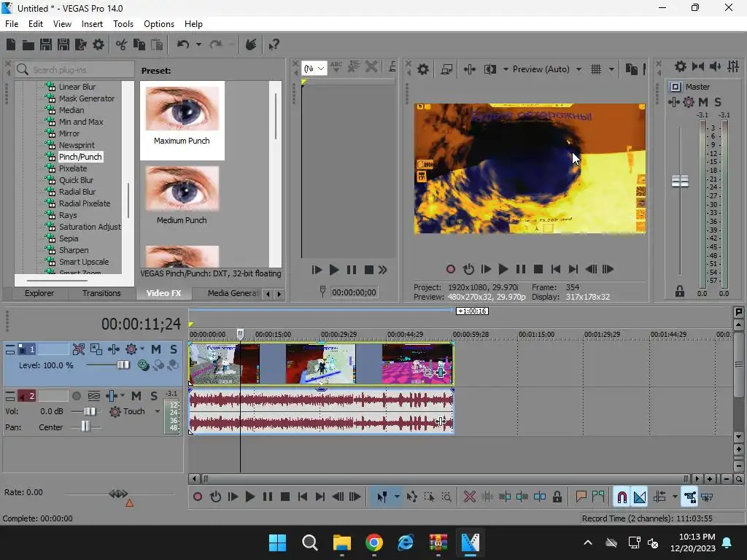Viewport: 747px width, 560px height.
Task: Toggle Master fader channel lock
Action: tap(679, 292)
